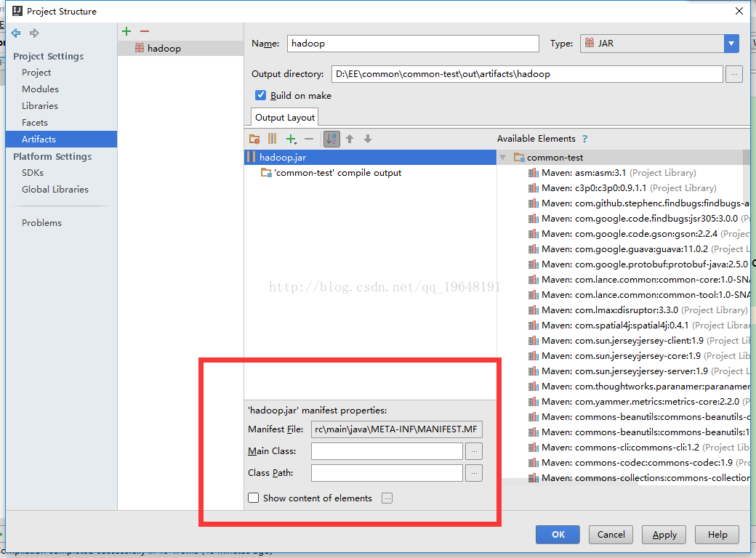Click library icon of com.lance.common:common-tool
The width and height of the screenshot is (756, 558).
coord(533,295)
